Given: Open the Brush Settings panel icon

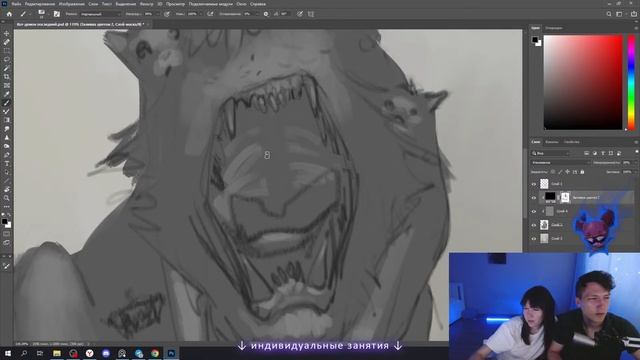Looking at the screenshot, I should (x=56, y=14).
